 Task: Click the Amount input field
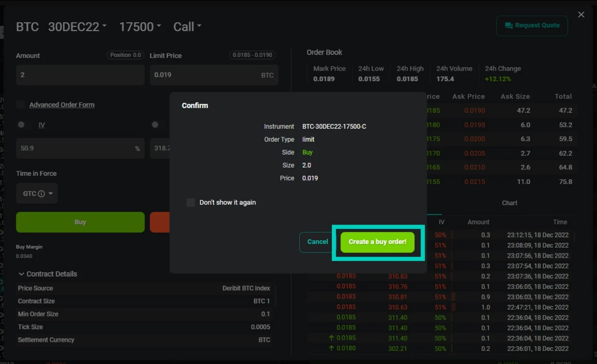[x=80, y=75]
